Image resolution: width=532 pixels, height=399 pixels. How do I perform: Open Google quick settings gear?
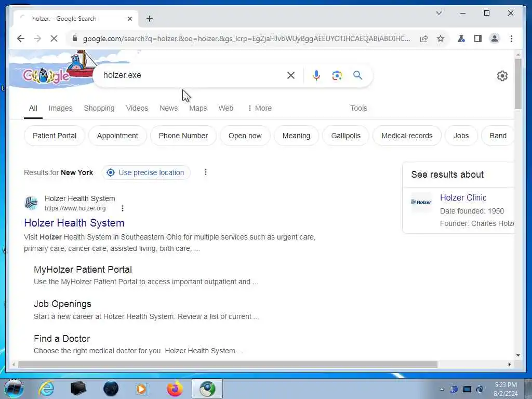click(502, 76)
